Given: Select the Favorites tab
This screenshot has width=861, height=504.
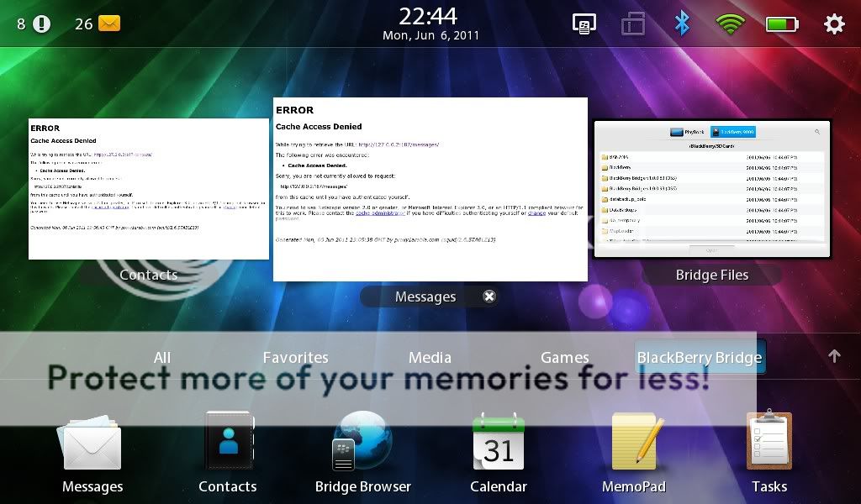Looking at the screenshot, I should [x=295, y=358].
